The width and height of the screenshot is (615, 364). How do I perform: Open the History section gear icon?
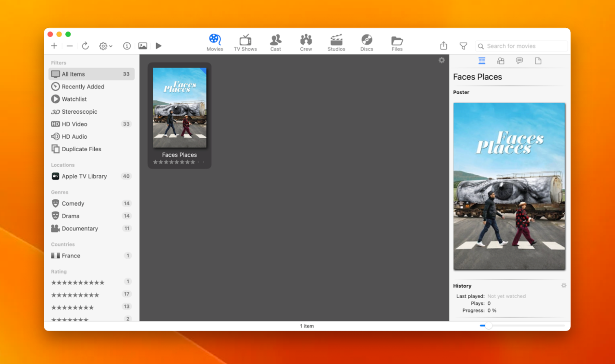(x=564, y=286)
